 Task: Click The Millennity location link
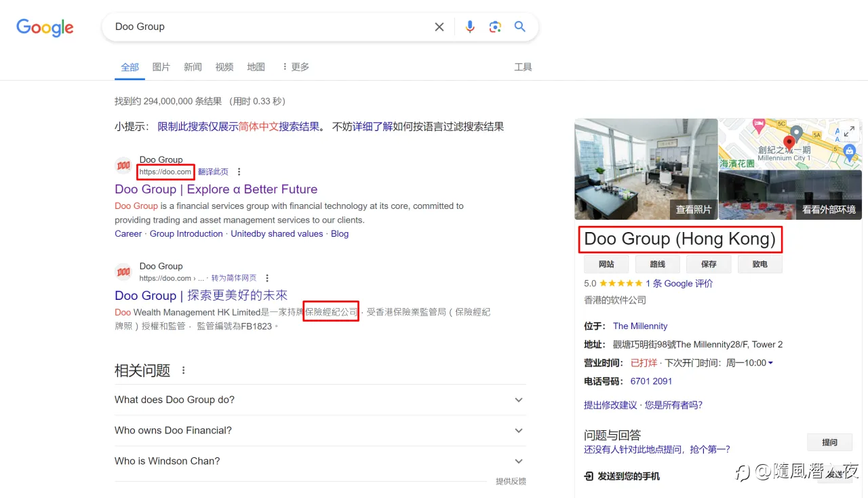pos(640,326)
